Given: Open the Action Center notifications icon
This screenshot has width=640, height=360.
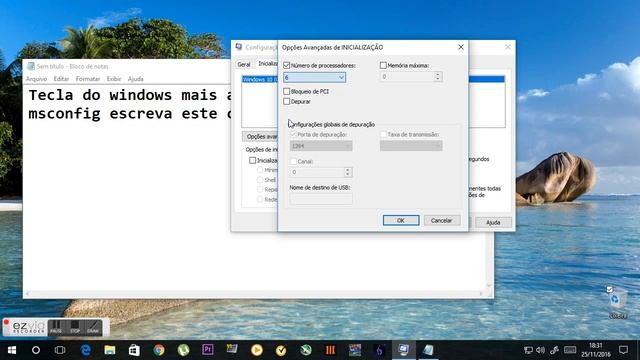Looking at the screenshot, I should pos(623,350).
